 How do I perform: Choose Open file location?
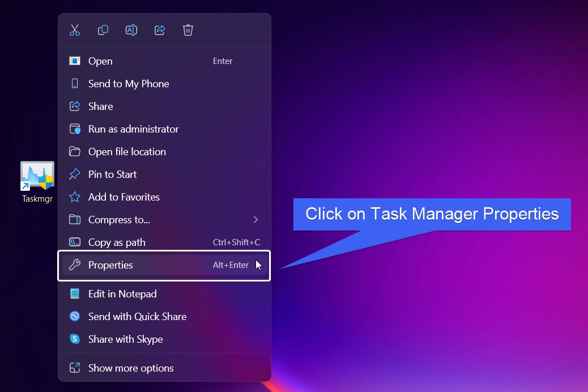coord(164,152)
